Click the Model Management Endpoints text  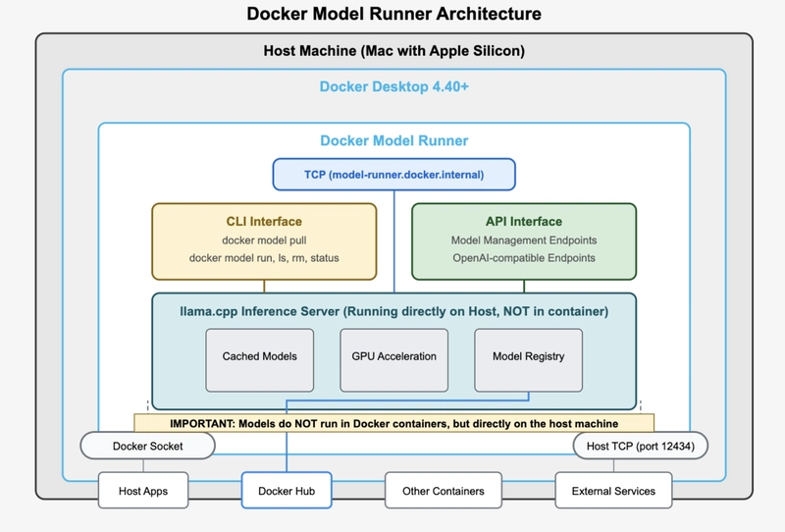pyautogui.click(x=524, y=240)
